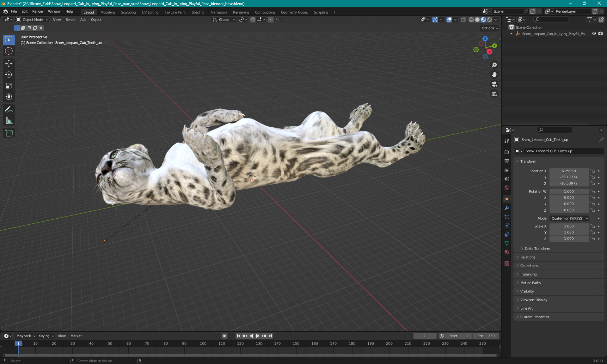Expand the Relations panel
The image size is (607, 364).
click(527, 257)
